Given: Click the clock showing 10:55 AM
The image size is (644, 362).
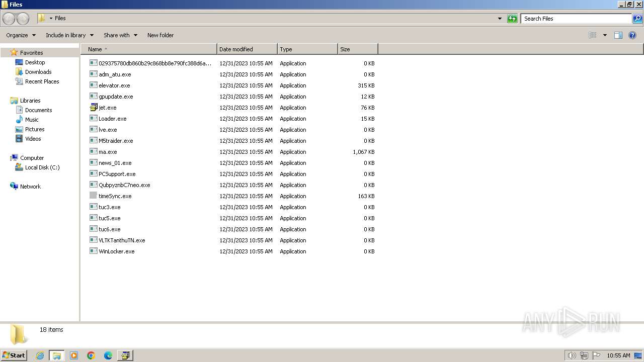Looking at the screenshot, I should point(618,355).
